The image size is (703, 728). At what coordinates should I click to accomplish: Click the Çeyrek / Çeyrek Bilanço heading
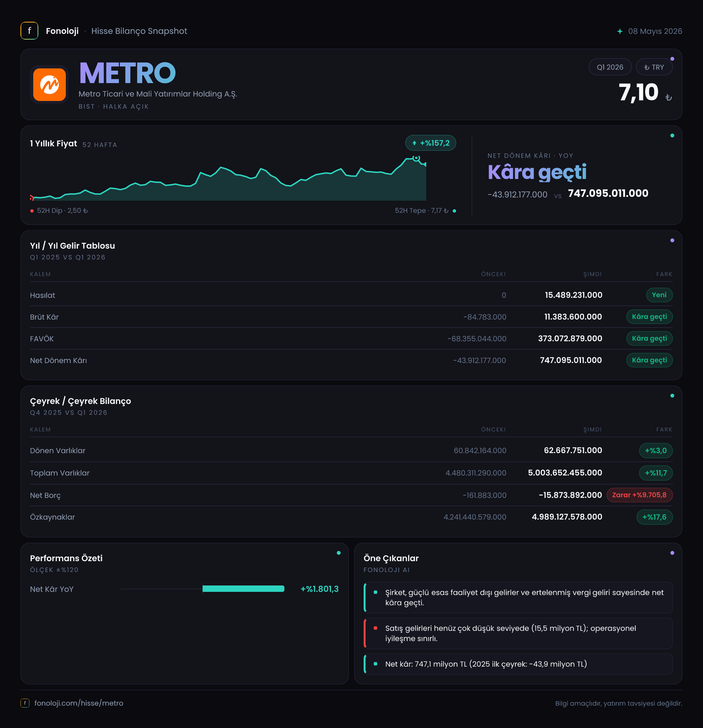click(x=80, y=401)
